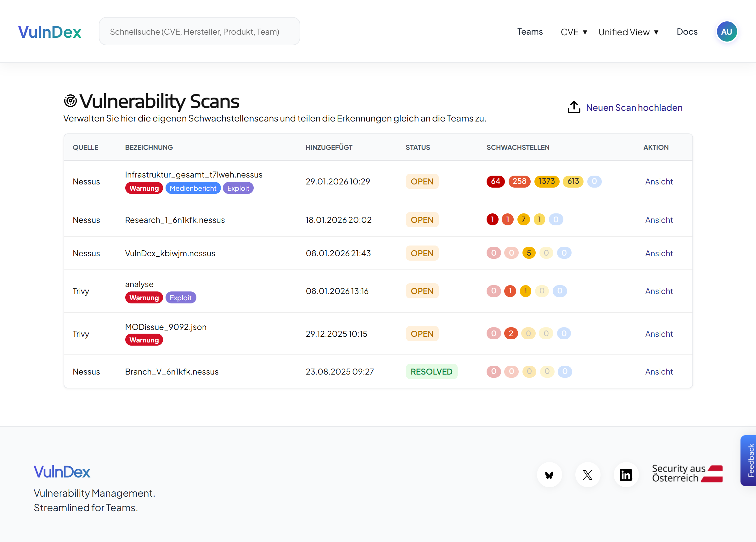Screen dimensions: 756x542
Task: Click the red 64 critical count badge
Action: coord(495,181)
